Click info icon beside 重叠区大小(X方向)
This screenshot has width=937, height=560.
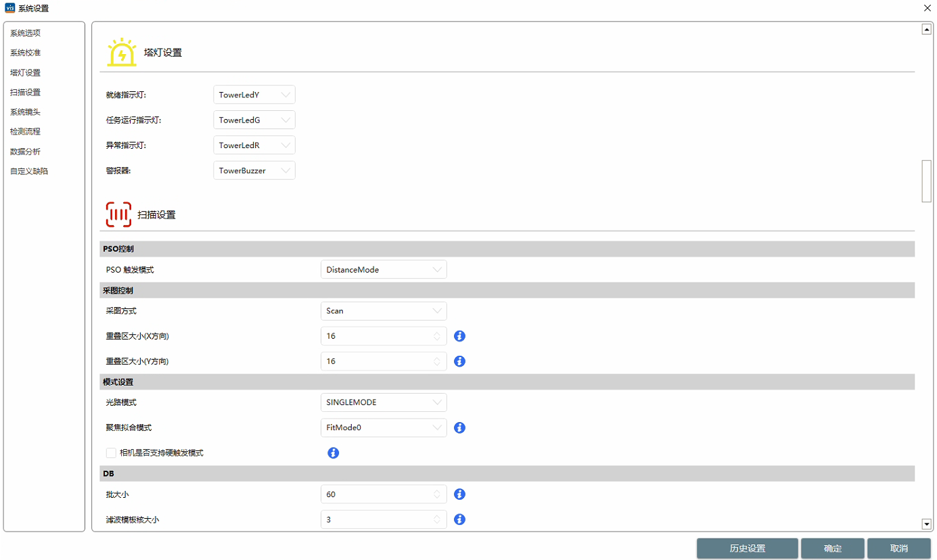click(460, 336)
